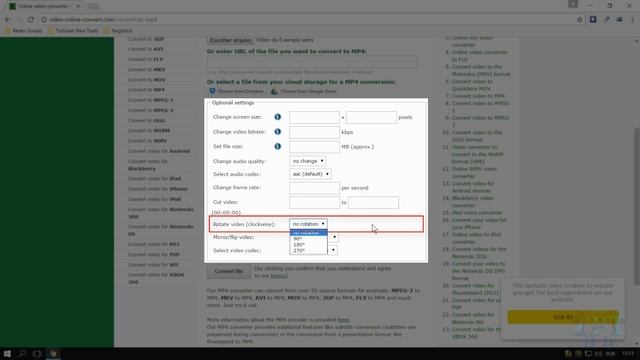The height and width of the screenshot is (360, 640).
Task: Open Convert video for Wii link
Action: [x=153, y=265]
